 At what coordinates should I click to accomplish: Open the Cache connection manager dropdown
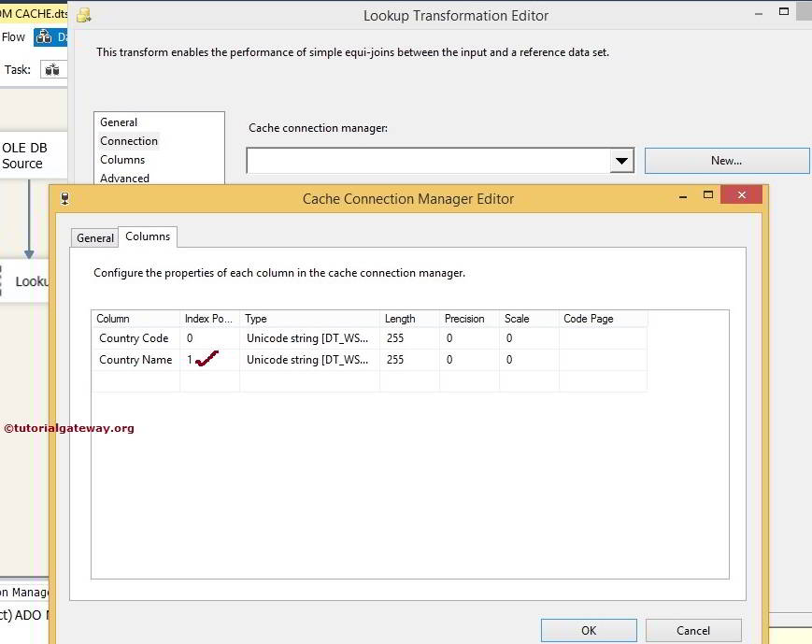(621, 160)
